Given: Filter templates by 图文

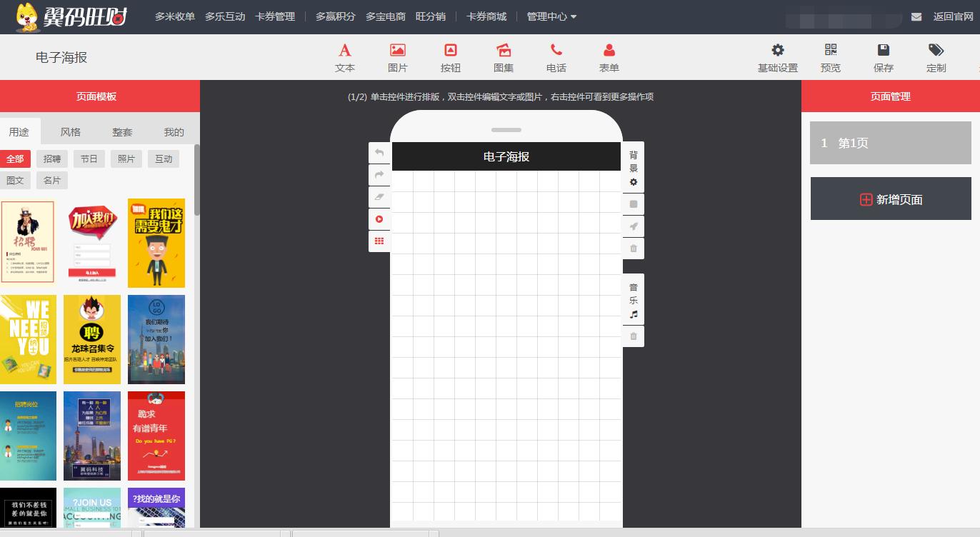Looking at the screenshot, I should tap(15, 180).
